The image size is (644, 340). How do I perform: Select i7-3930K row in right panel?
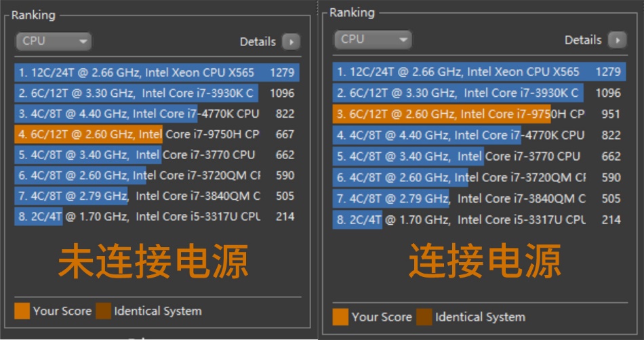pyautogui.click(x=479, y=93)
